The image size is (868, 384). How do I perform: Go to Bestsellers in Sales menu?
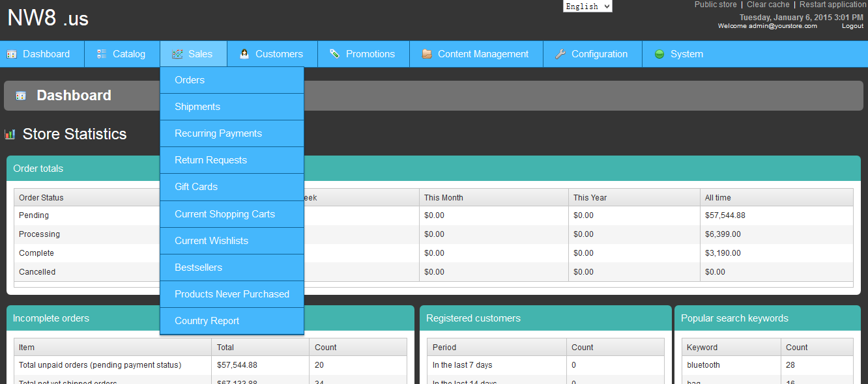[198, 267]
